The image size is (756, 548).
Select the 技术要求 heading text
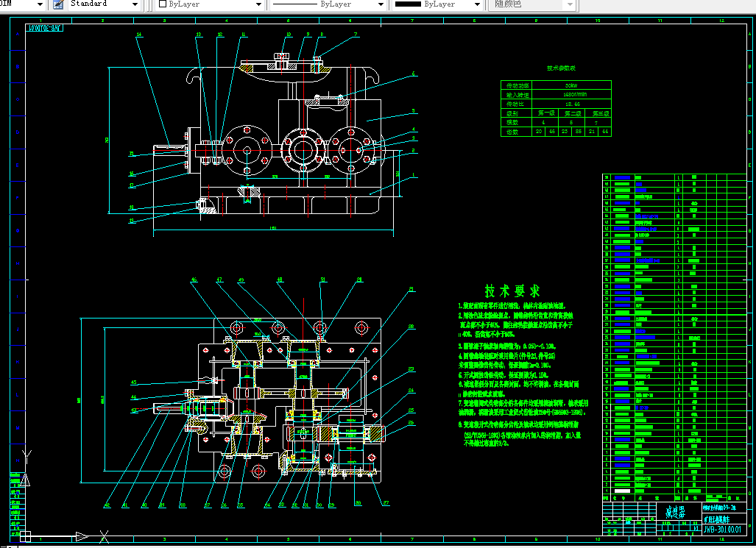512,291
